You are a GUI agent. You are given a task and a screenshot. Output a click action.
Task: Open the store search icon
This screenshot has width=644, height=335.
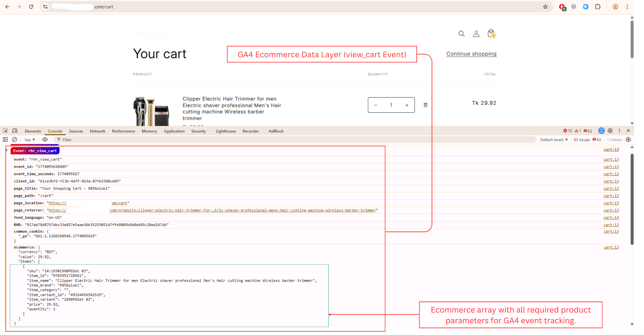point(462,34)
